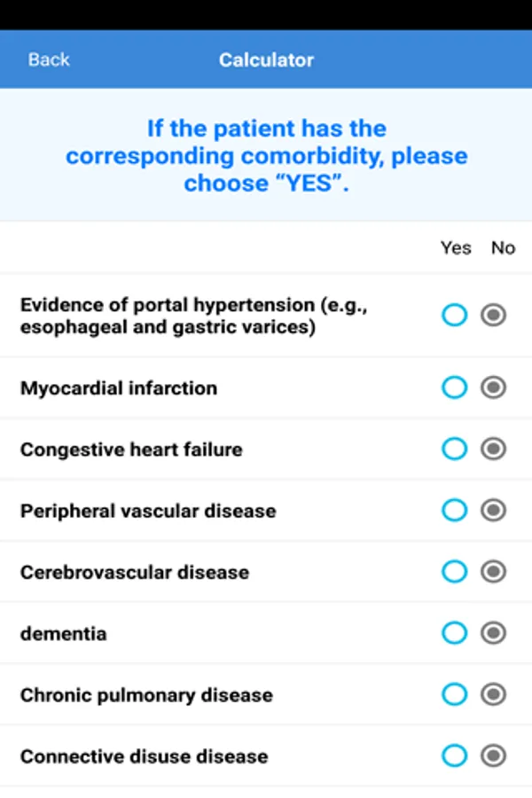Screen dimensions: 532x798
Task: Set Congestive heart failure to Yes
Action: click(454, 449)
